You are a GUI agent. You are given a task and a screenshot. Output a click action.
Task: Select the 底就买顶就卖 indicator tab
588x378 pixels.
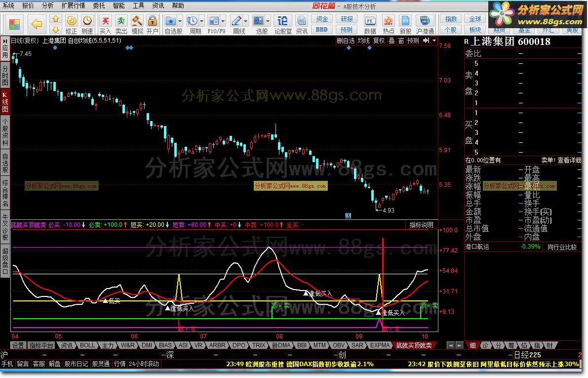[x=414, y=345]
